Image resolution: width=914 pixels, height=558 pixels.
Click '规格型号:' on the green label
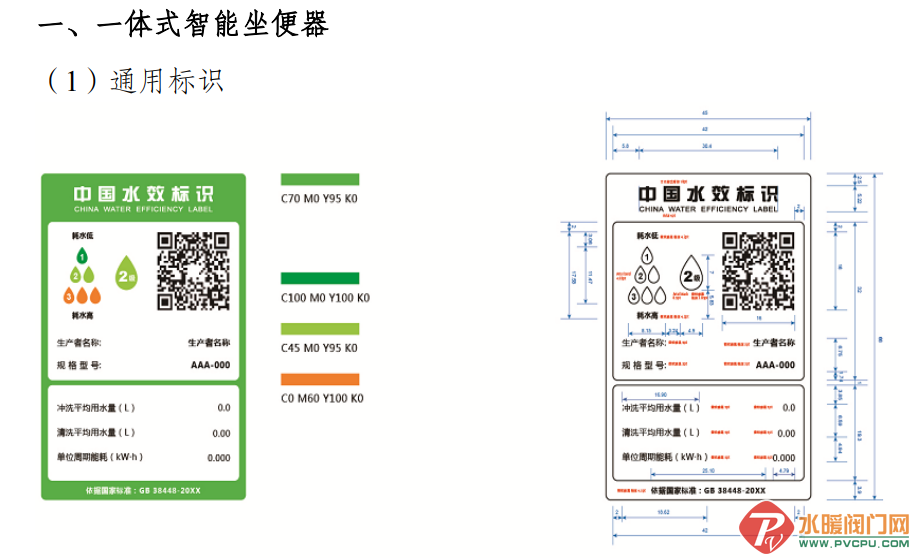pyautogui.click(x=79, y=366)
